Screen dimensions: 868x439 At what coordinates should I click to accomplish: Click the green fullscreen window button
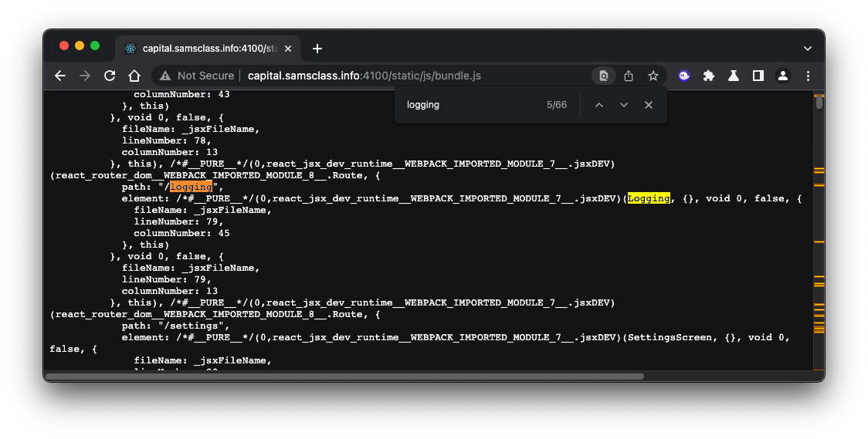pyautogui.click(x=95, y=46)
